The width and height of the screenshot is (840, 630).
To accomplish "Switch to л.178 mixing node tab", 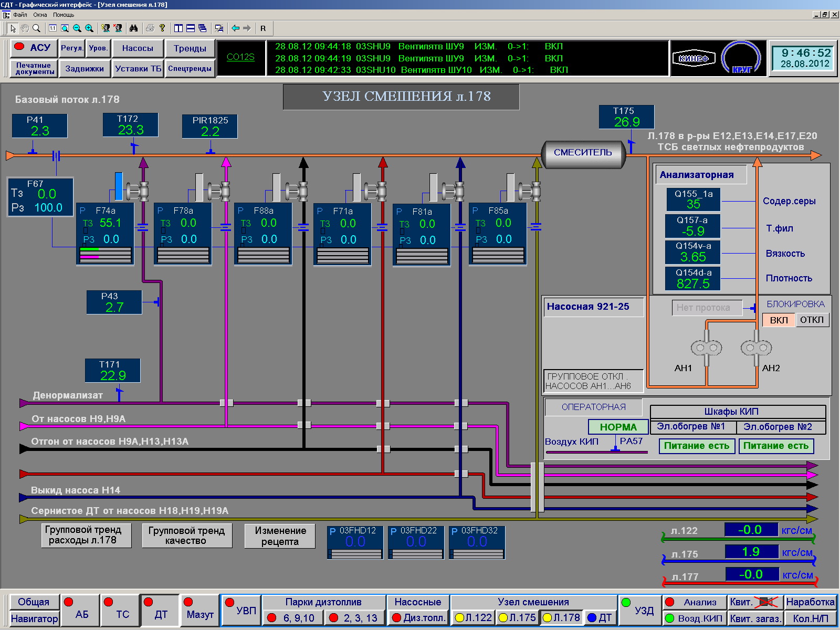I will (x=561, y=618).
